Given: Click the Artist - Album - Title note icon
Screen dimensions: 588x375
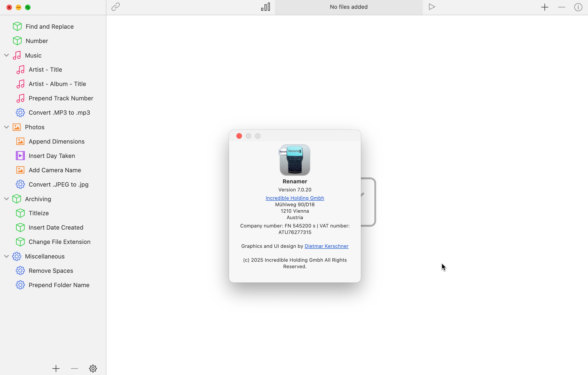Looking at the screenshot, I should [x=20, y=84].
